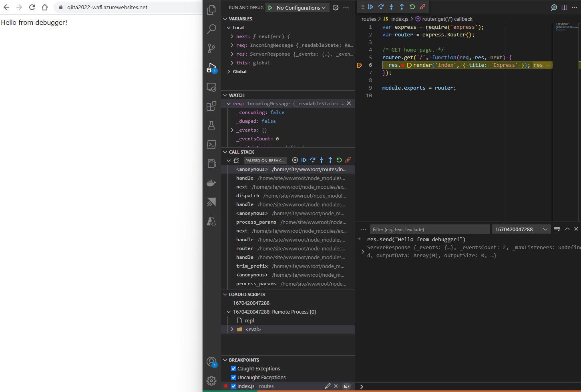
Task: Open the Accounts menu icon
Action: (211, 362)
